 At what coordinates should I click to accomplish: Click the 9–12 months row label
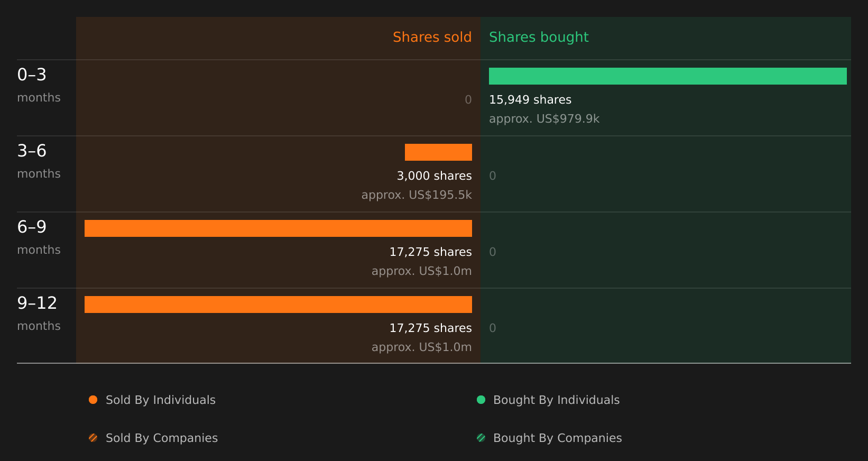click(39, 314)
